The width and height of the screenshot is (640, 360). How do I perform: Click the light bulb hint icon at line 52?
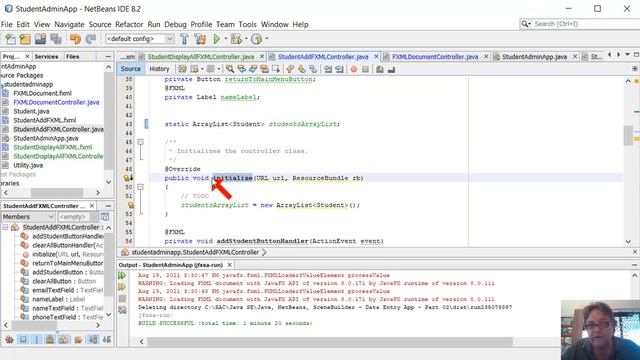coord(131,205)
